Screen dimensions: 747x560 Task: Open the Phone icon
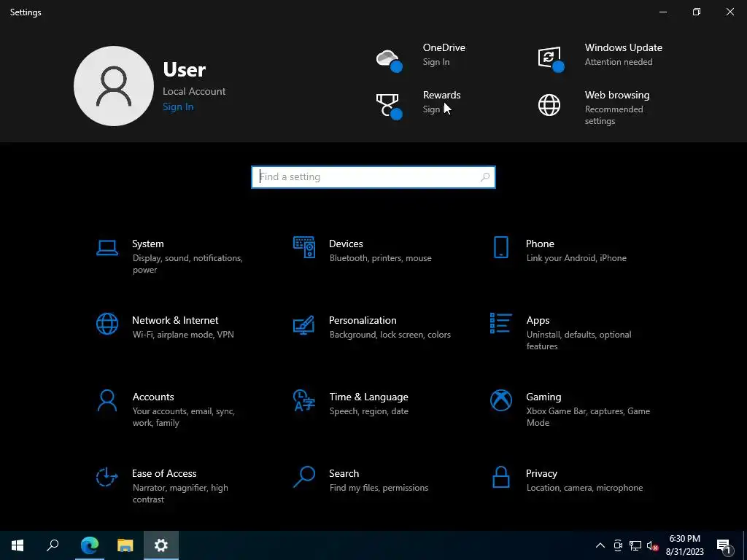(500, 248)
